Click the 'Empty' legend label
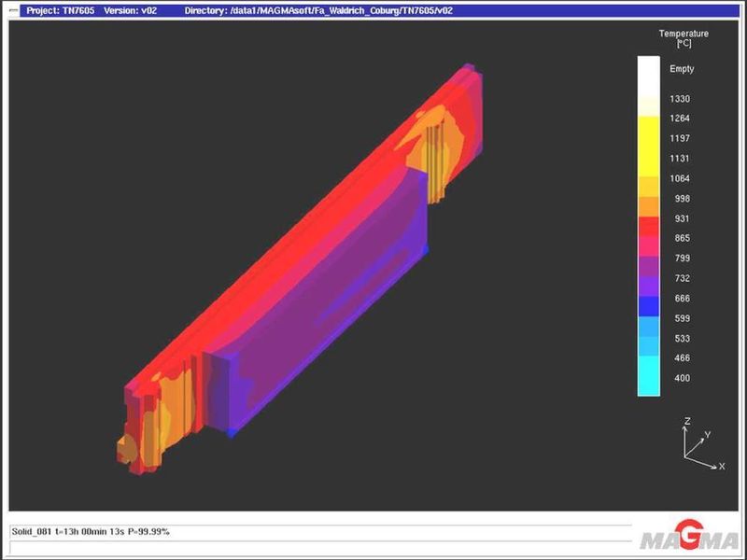The height and width of the screenshot is (560, 747). pyautogui.click(x=682, y=69)
